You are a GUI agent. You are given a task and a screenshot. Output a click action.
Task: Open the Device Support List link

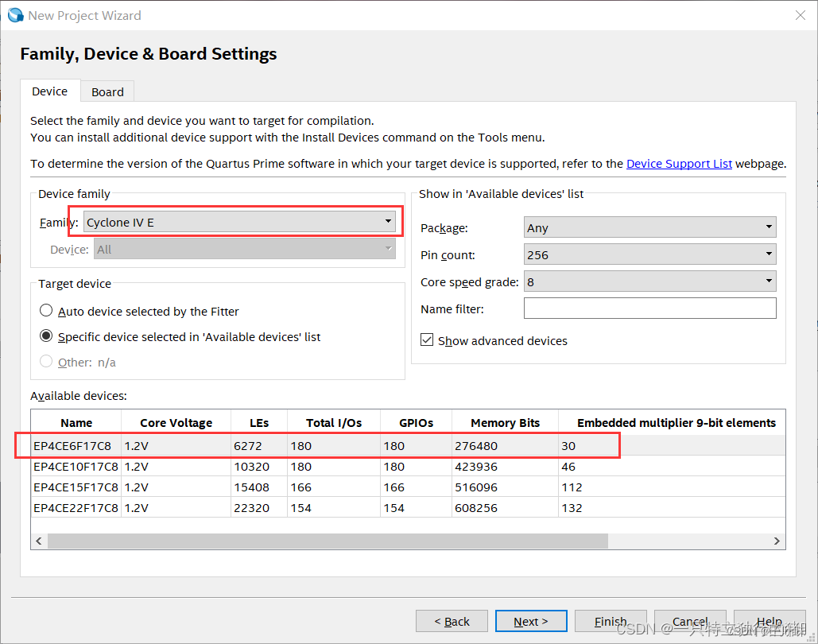click(679, 164)
